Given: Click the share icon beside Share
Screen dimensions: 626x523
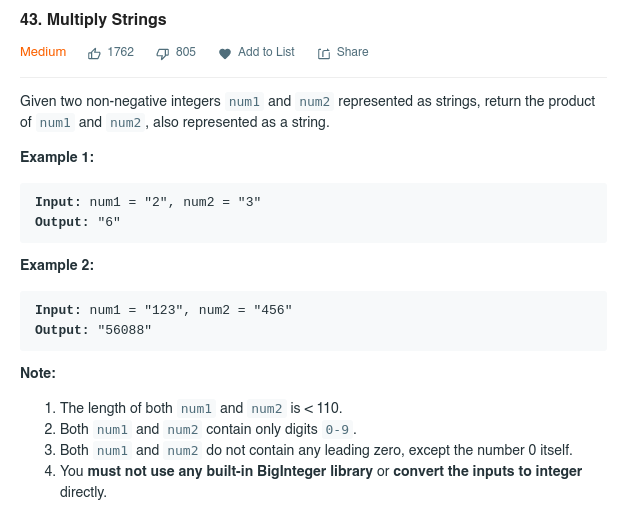Looking at the screenshot, I should pyautogui.click(x=323, y=53).
